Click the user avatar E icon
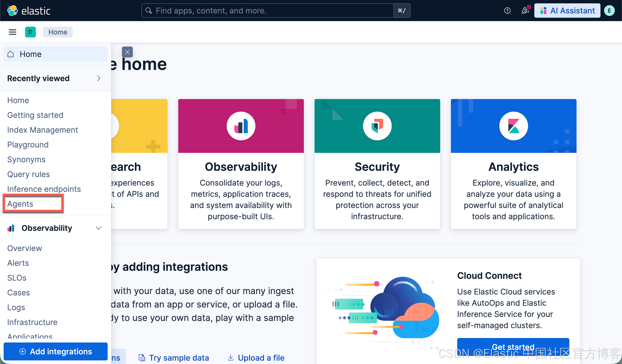Screen dimensions: 622x364 pyautogui.click(x=609, y=11)
